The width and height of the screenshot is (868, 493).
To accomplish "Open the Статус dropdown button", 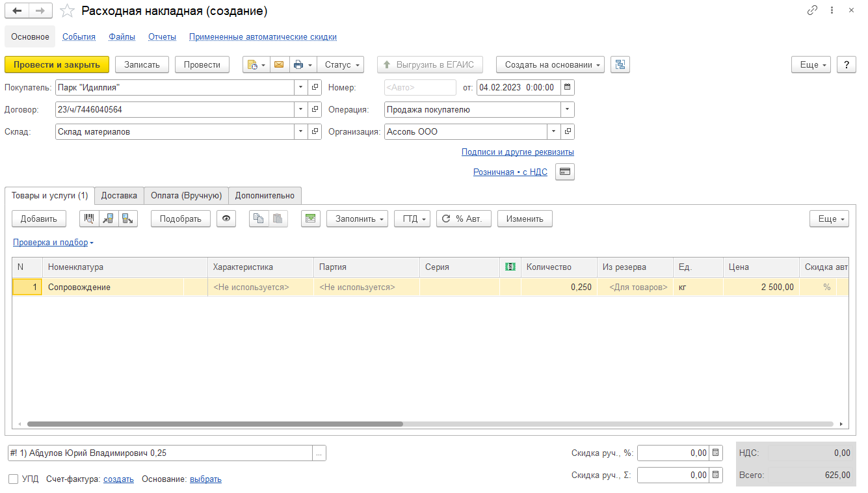I will pyautogui.click(x=341, y=64).
